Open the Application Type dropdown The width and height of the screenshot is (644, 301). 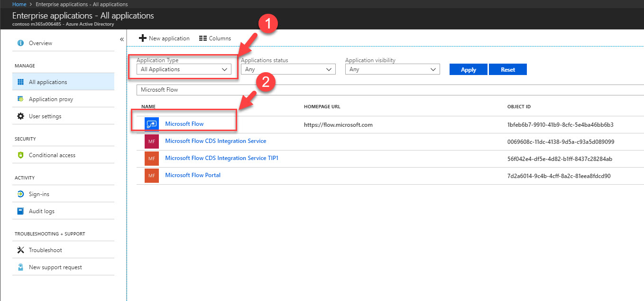coord(184,69)
